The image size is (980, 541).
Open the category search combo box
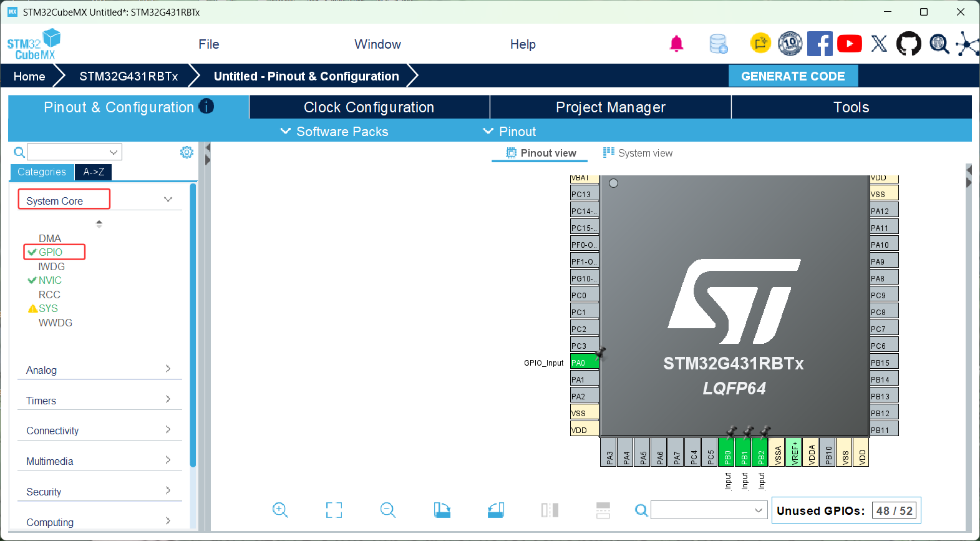pos(74,152)
